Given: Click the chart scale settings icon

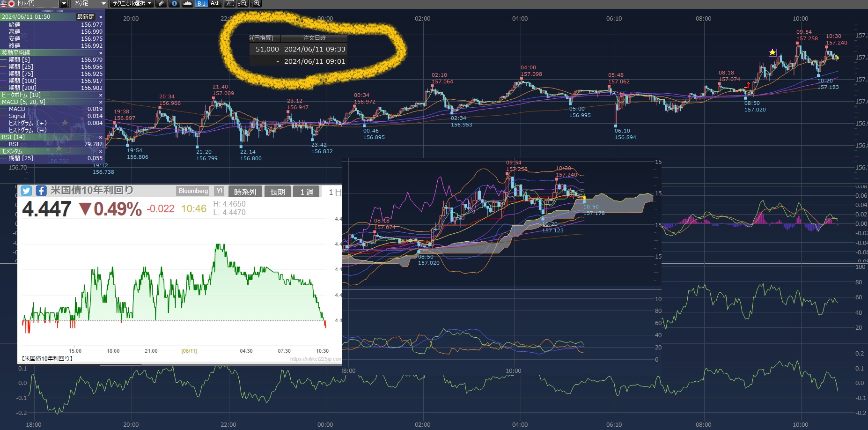Looking at the screenshot, I should (229, 3).
